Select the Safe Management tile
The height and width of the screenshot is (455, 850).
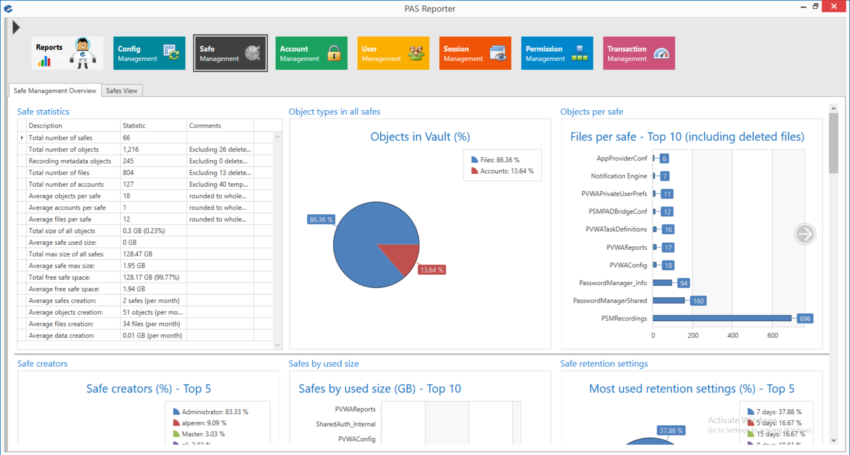tap(230, 53)
